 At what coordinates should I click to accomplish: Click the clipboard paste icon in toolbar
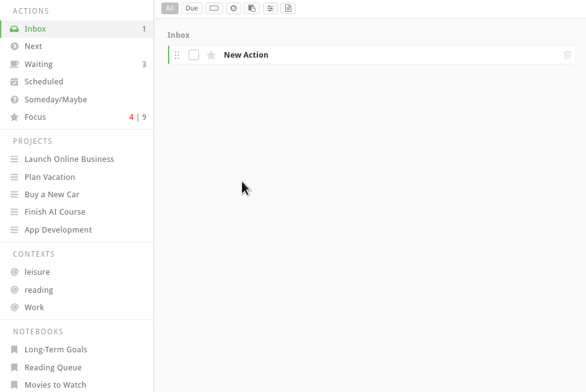pyautogui.click(x=251, y=8)
